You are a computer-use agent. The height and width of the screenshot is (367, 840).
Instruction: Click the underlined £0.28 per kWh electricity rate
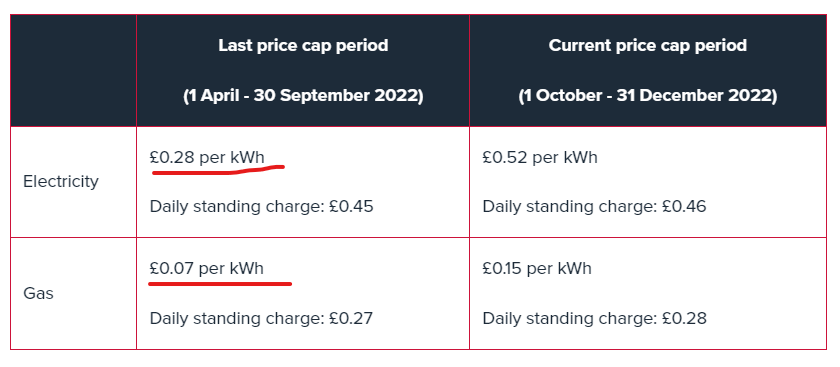coord(207,158)
